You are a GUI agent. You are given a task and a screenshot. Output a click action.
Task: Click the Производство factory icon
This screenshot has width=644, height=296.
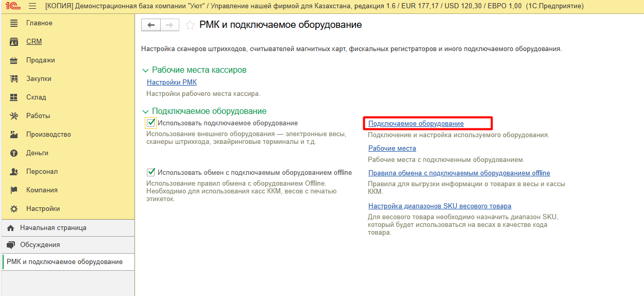(14, 135)
